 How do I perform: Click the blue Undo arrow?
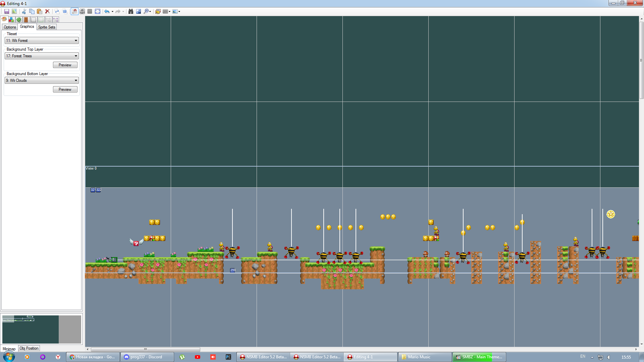(x=107, y=11)
